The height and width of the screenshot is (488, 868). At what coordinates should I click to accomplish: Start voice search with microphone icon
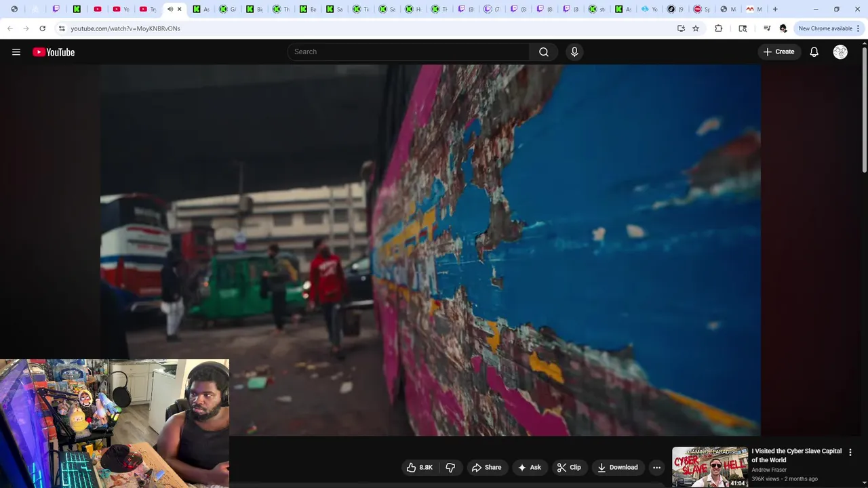[574, 52]
